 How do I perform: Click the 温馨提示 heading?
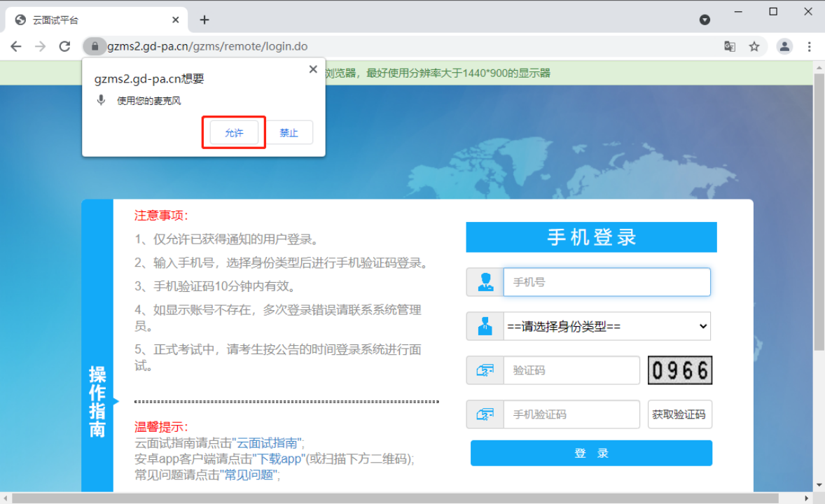click(x=161, y=427)
